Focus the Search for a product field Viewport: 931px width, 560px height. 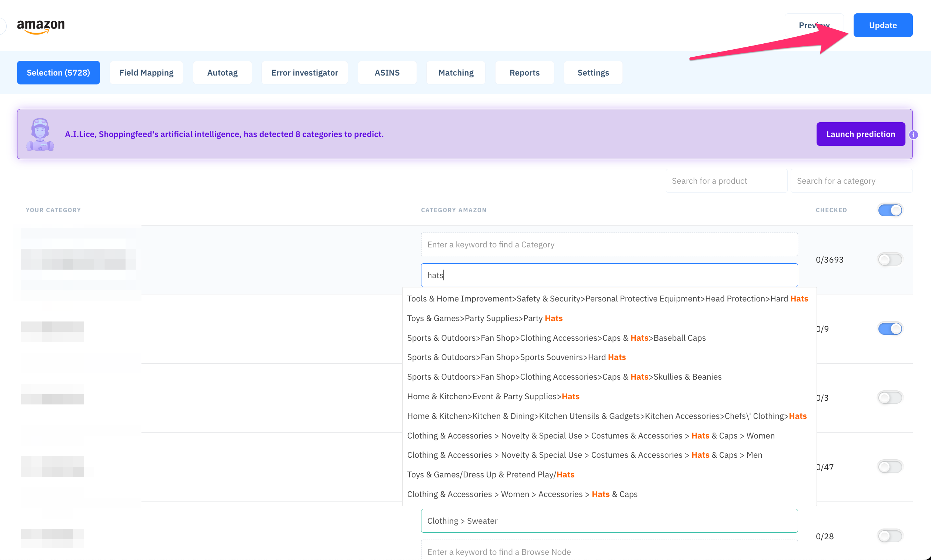(726, 181)
